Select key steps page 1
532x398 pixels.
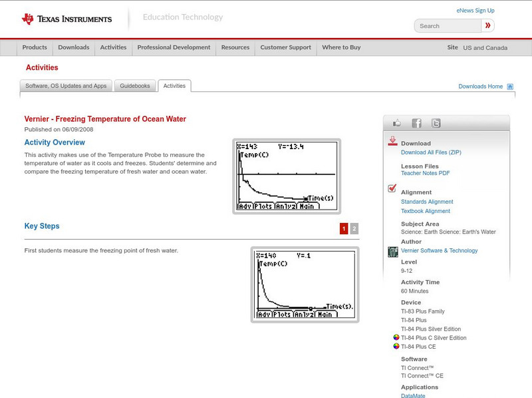[x=344, y=229]
